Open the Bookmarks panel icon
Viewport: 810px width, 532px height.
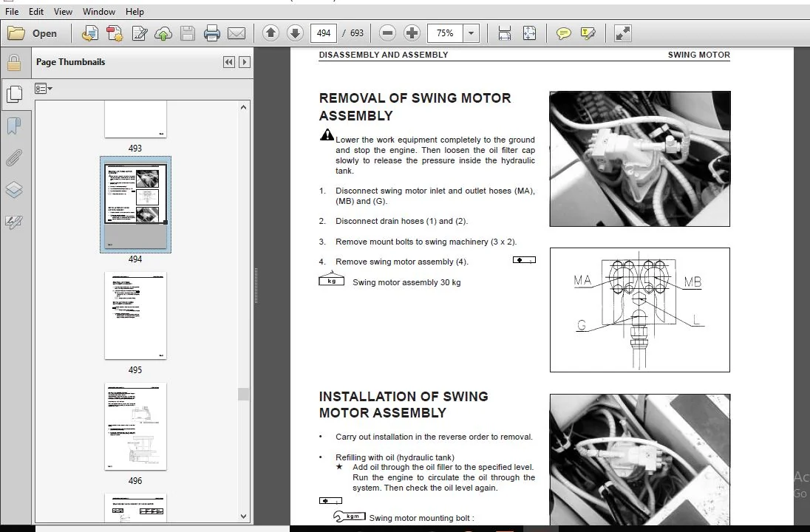14,126
